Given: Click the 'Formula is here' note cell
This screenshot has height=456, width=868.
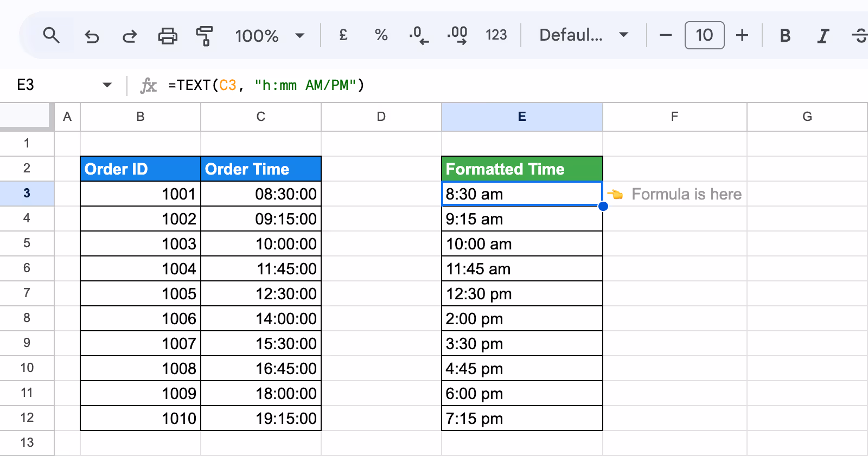Looking at the screenshot, I should pyautogui.click(x=675, y=194).
